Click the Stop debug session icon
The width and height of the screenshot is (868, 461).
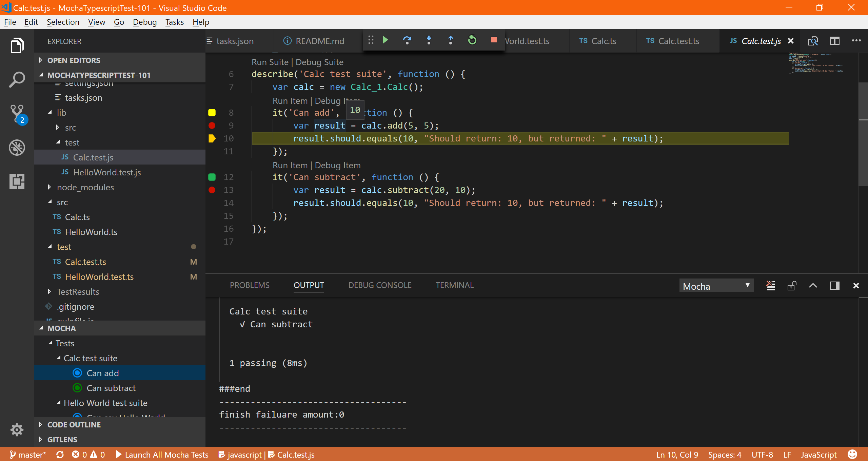[x=493, y=40]
